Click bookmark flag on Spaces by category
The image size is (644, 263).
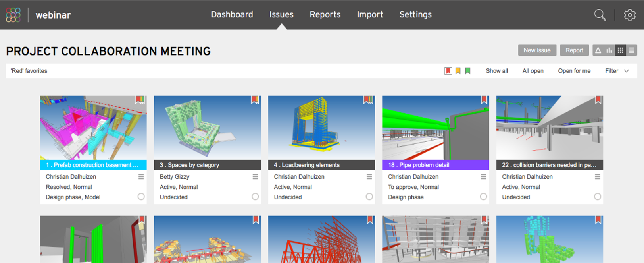(255, 100)
